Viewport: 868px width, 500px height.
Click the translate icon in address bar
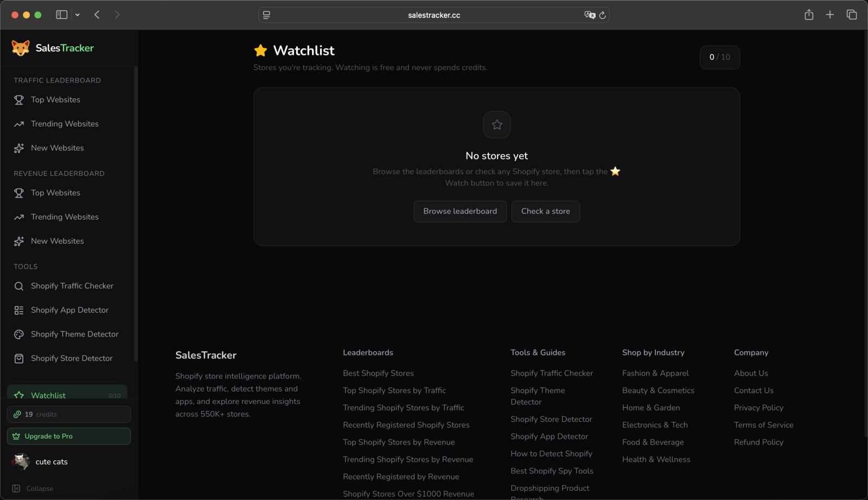[590, 15]
